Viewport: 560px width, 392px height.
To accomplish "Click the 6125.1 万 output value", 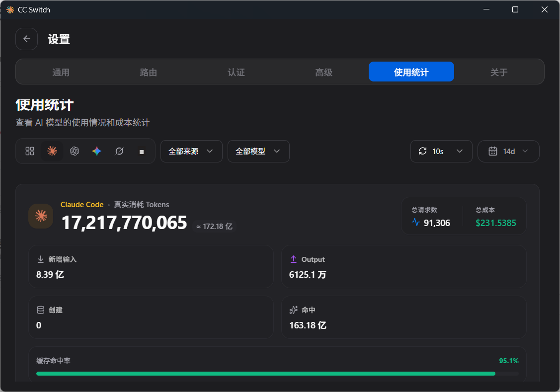I will click(x=308, y=275).
